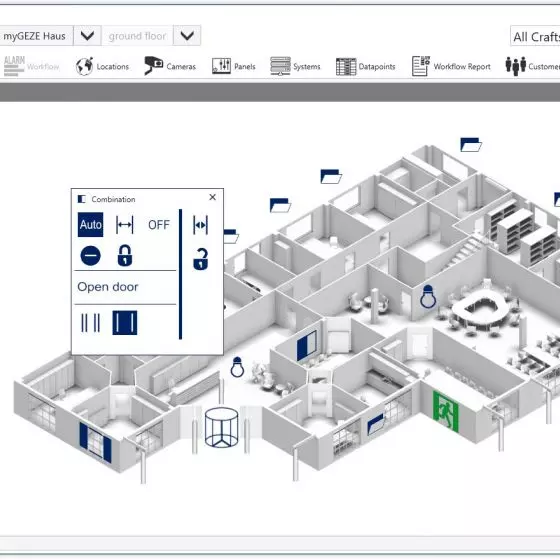Select the opened sliding door state icon

click(x=90, y=323)
